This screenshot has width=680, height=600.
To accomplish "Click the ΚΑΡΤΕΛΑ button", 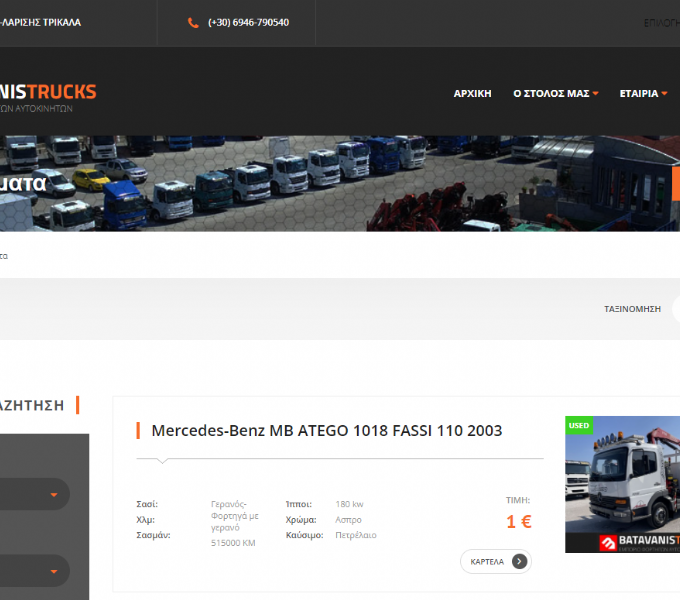I will 496,561.
